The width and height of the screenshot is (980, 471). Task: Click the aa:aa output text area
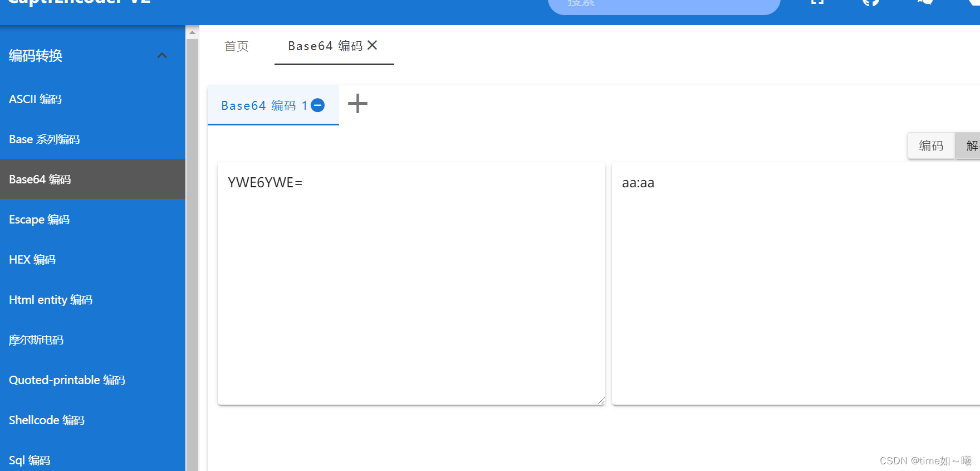click(796, 283)
